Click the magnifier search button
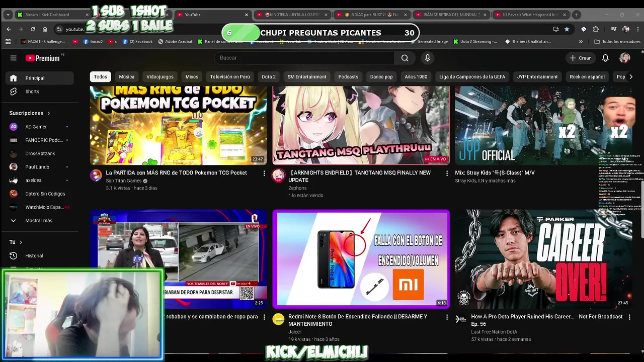The width and height of the screenshot is (644, 362). (405, 58)
